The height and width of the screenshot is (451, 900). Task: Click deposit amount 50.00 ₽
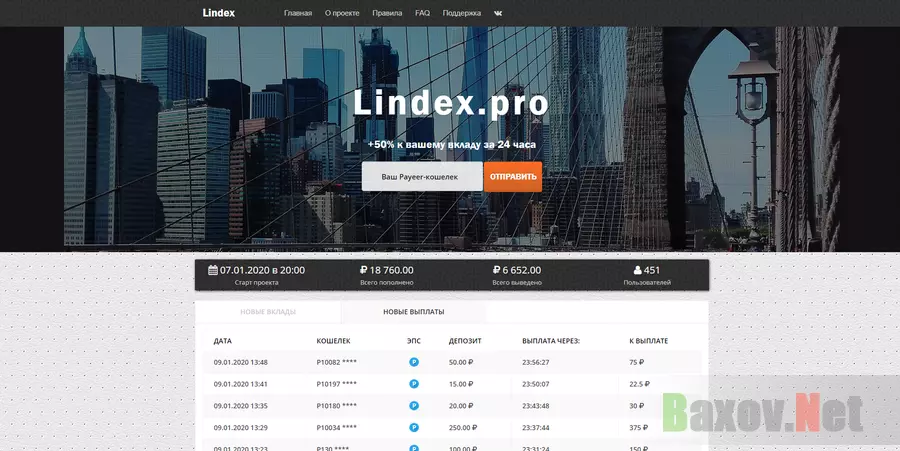point(461,362)
